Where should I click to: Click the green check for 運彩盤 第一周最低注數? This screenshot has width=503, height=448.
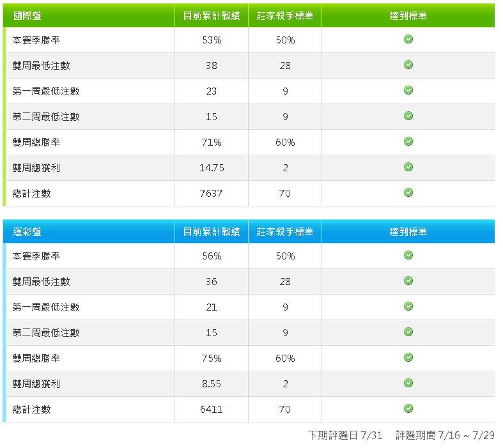pyautogui.click(x=408, y=307)
